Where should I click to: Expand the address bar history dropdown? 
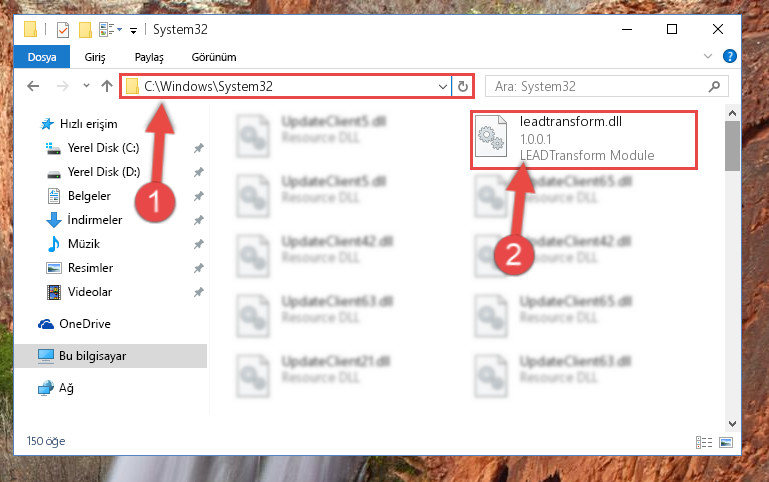(x=442, y=87)
